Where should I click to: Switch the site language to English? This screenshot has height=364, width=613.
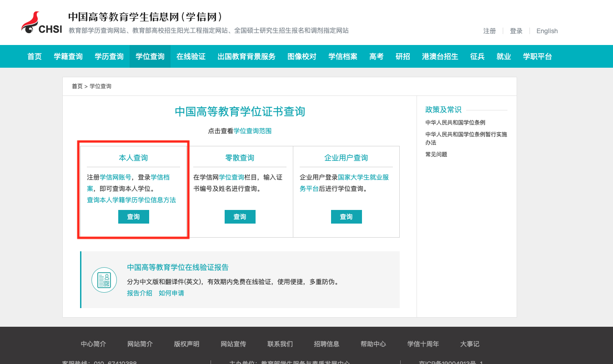547,31
